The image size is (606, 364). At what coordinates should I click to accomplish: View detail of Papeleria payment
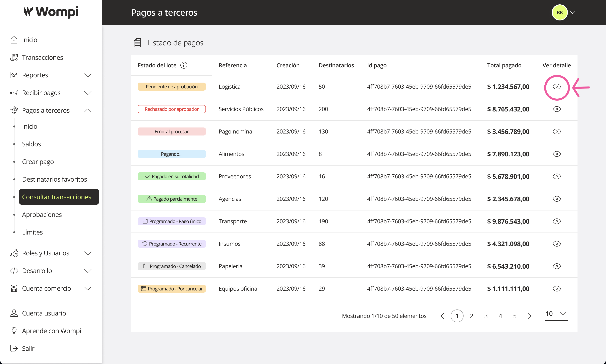click(557, 266)
